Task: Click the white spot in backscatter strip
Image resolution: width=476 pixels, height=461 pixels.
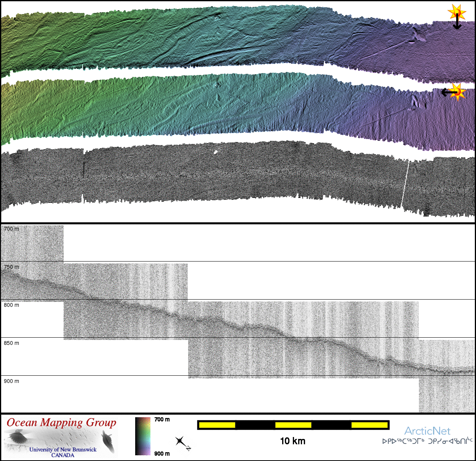Action: coord(216,152)
